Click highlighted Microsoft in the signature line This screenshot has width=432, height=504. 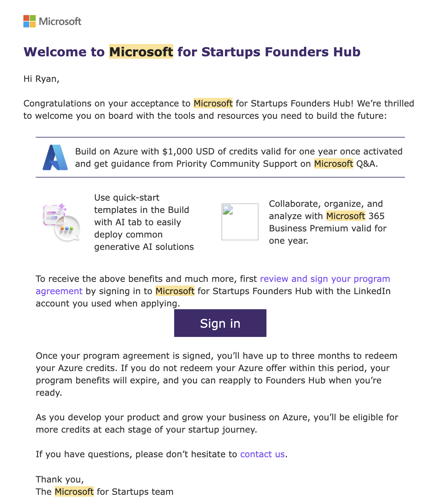74,492
